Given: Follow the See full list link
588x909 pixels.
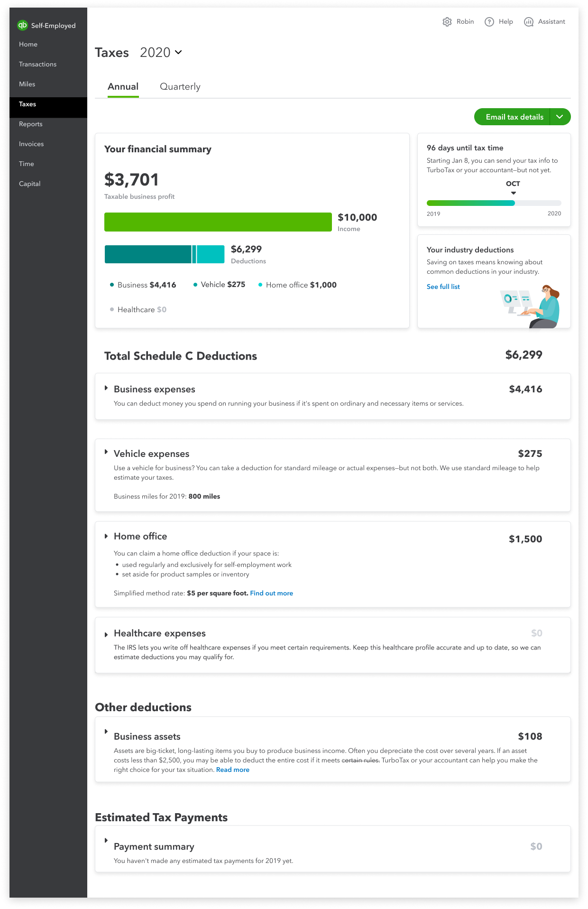Looking at the screenshot, I should (443, 287).
